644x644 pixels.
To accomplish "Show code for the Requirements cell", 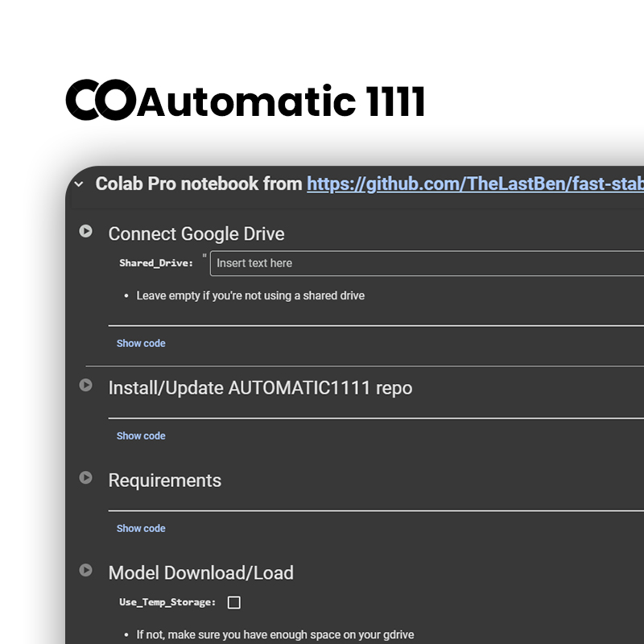I will (x=141, y=528).
